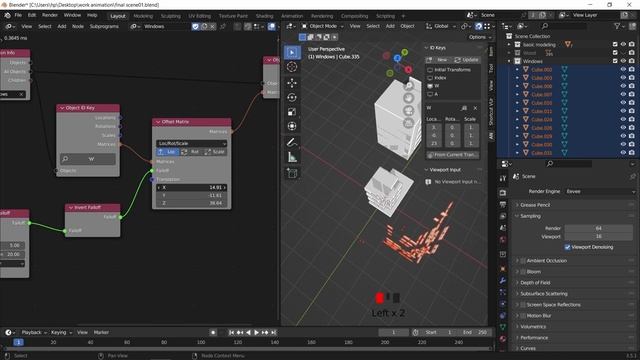The width and height of the screenshot is (640, 360).
Task: Expand the Grease Pencil panel
Action: point(535,205)
